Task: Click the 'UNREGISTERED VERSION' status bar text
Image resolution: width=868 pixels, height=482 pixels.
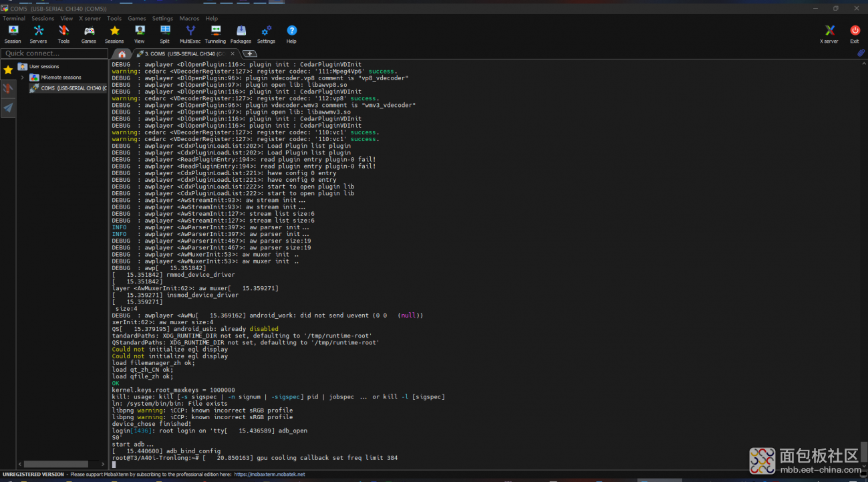Action: 33,475
